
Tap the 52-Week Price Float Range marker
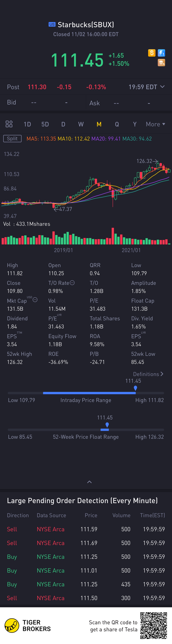(x=107, y=425)
